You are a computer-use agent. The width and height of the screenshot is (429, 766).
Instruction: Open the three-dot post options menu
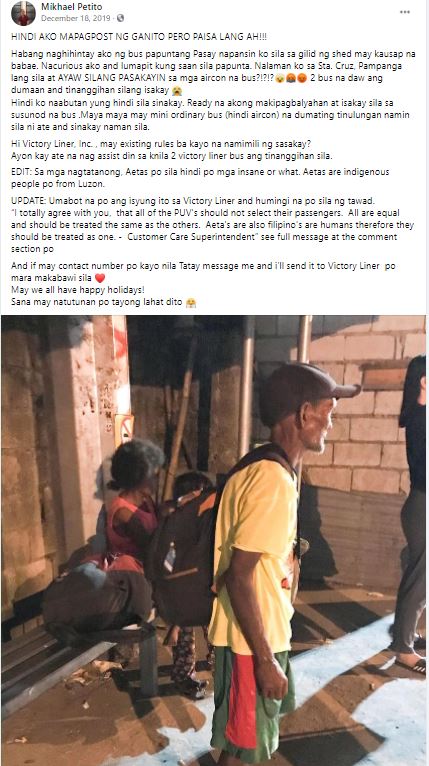405,12
